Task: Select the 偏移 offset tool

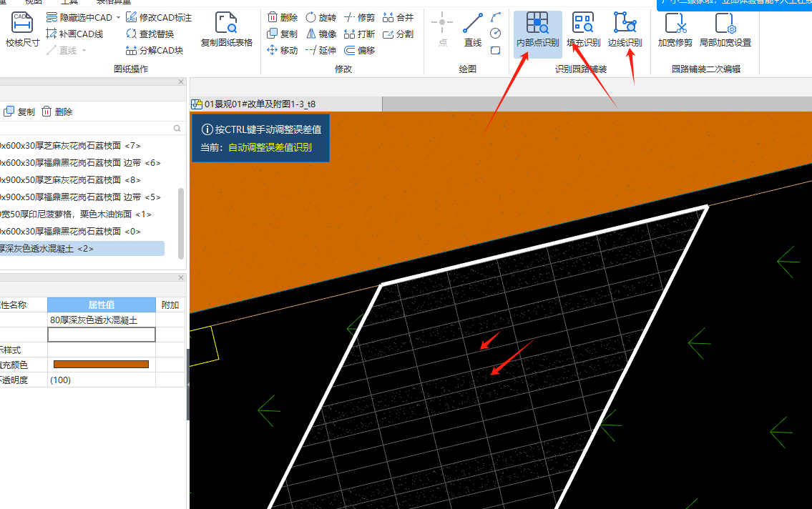Action: [359, 51]
